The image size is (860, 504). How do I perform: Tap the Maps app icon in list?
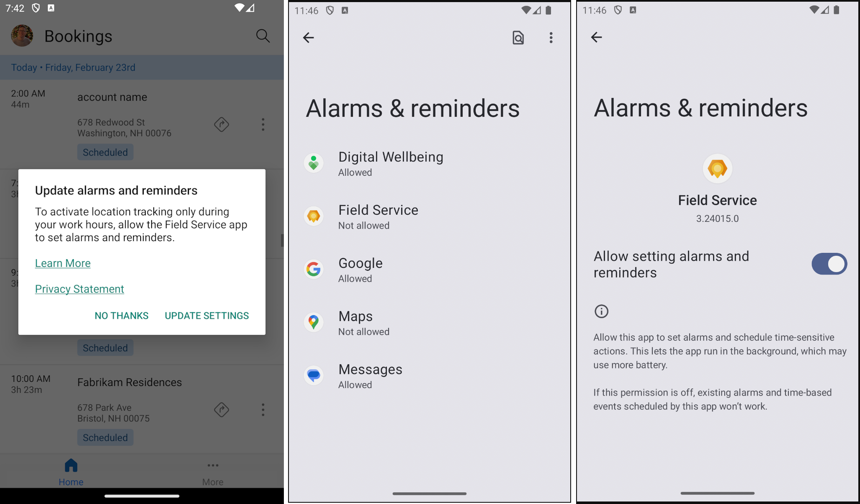(x=314, y=321)
